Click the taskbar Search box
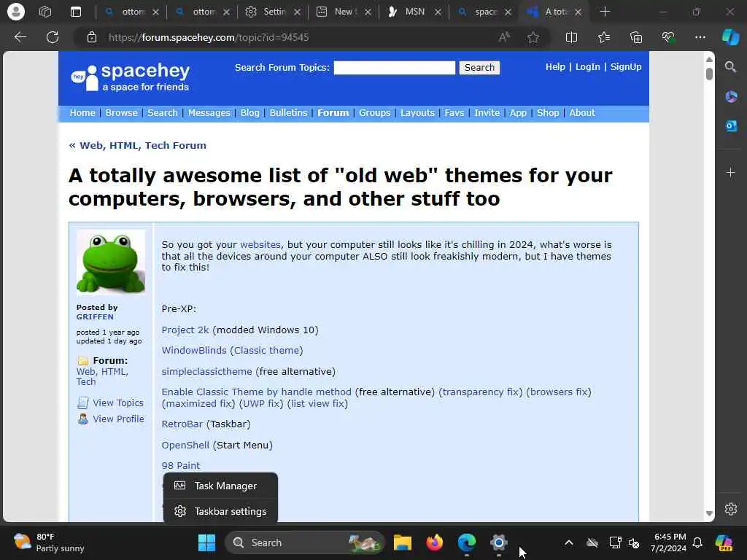The image size is (747, 560). tap(304, 542)
